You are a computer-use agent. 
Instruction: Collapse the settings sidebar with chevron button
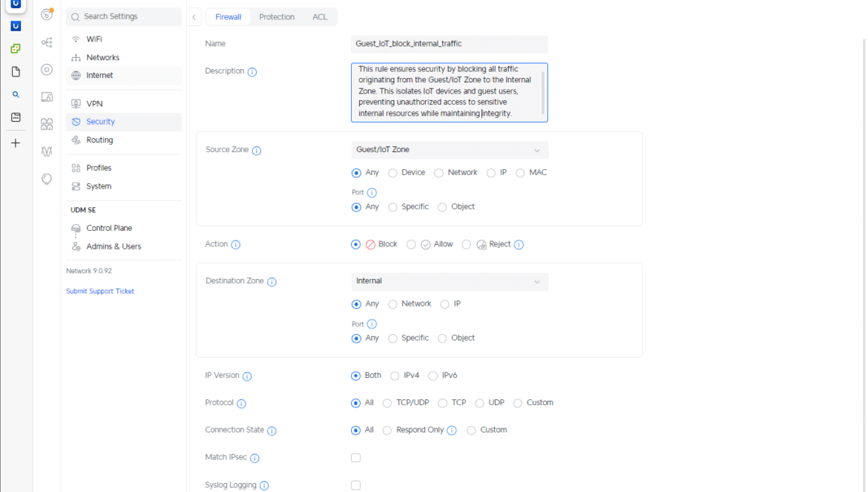194,17
